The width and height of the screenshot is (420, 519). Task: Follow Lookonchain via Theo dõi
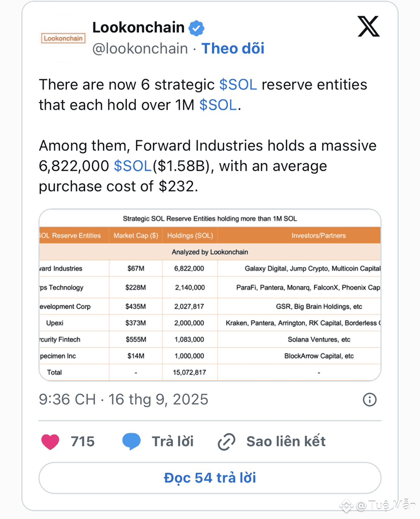[x=233, y=48]
